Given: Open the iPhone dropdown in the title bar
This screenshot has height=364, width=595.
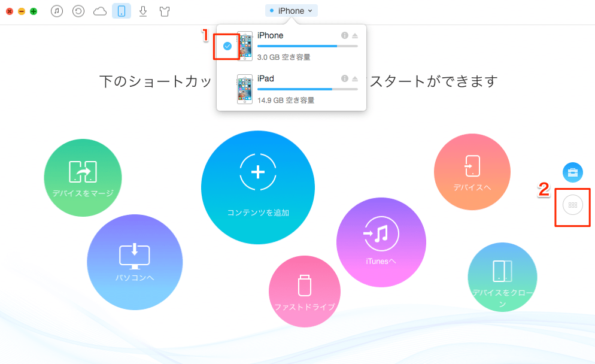Looking at the screenshot, I should click(291, 10).
